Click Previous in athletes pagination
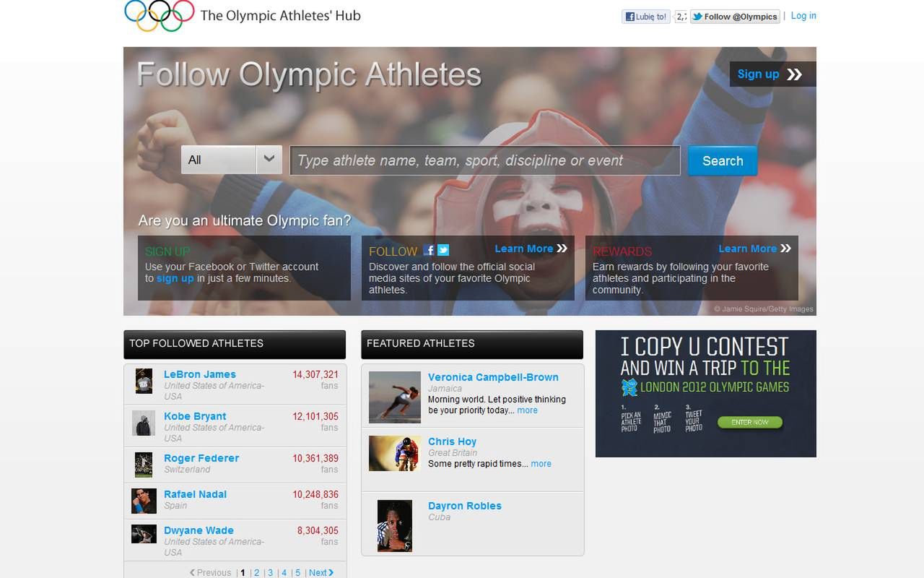This screenshot has height=578, width=924. pyautogui.click(x=210, y=572)
